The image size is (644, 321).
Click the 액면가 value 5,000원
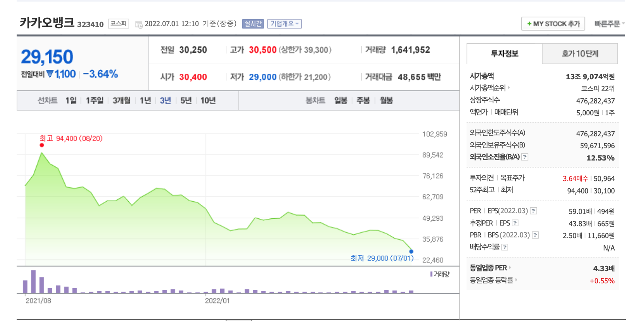(x=588, y=113)
